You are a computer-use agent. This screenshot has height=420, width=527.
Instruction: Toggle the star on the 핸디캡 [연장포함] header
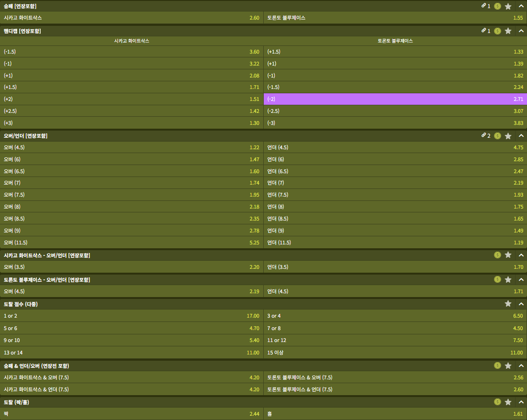click(508, 31)
